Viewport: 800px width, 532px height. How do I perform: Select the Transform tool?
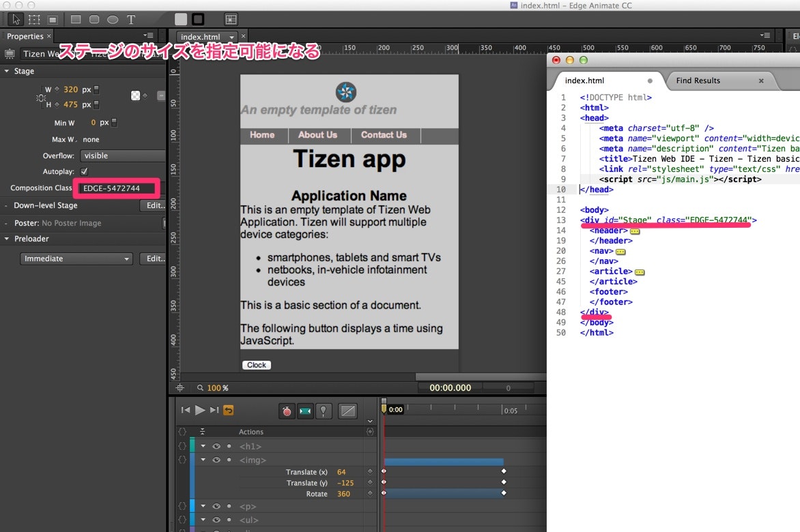point(34,19)
